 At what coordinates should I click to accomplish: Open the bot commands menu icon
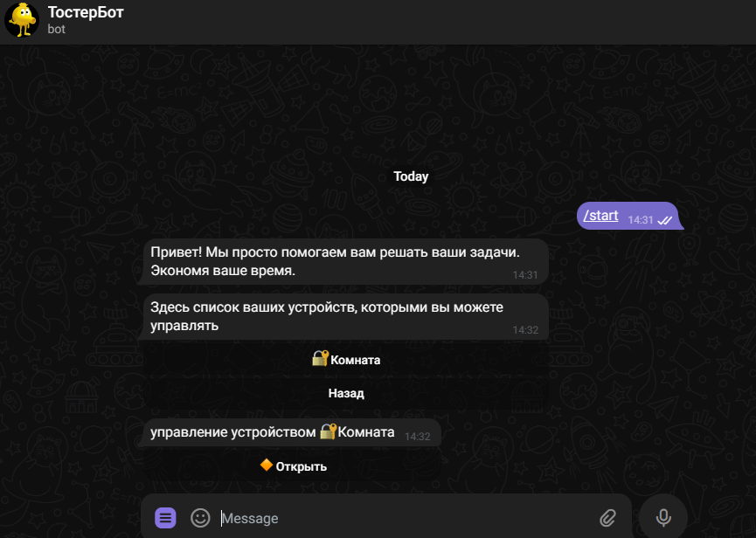coord(165,518)
